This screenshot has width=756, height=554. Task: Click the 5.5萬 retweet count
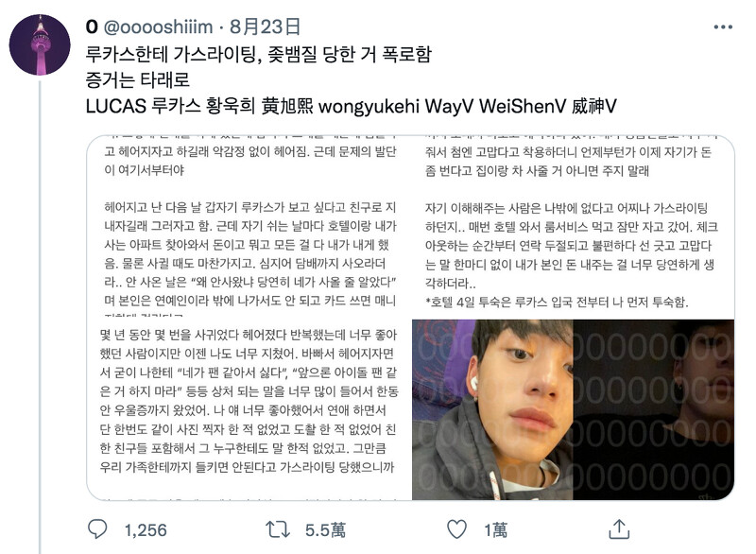[x=325, y=530]
